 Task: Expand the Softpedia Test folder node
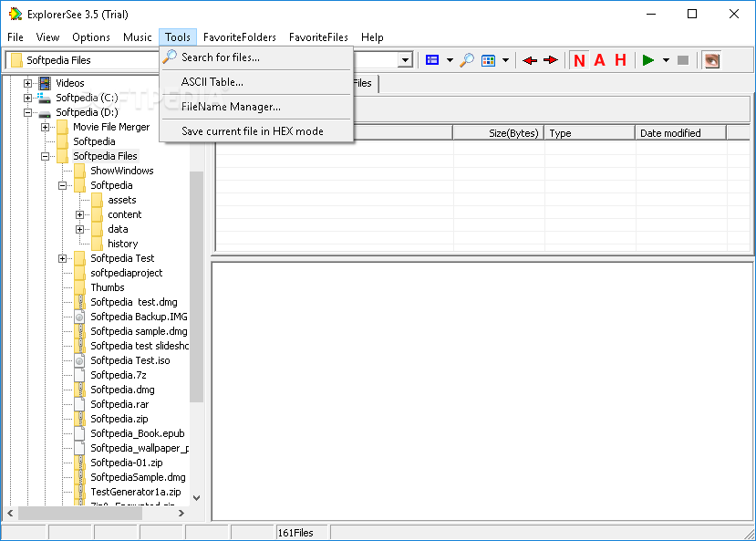coord(63,258)
